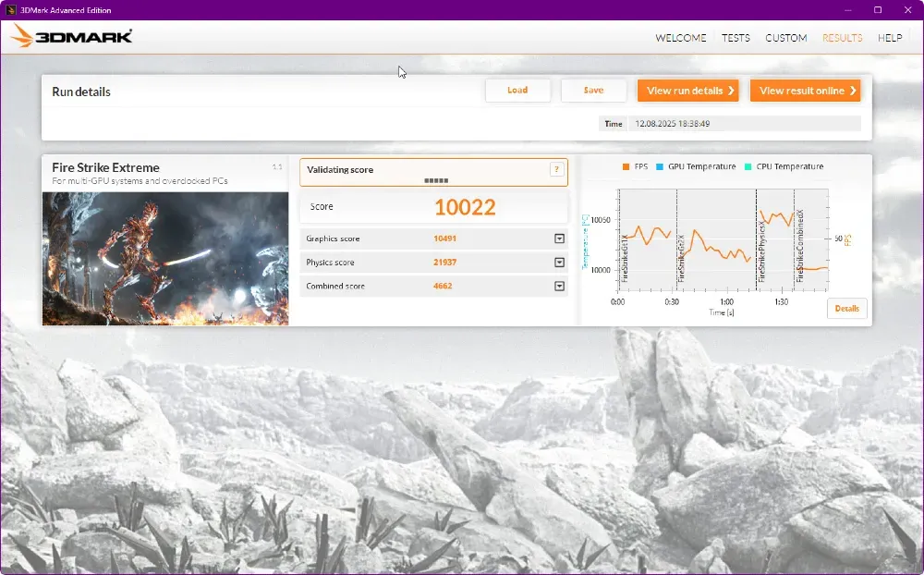Viewport: 924px width, 575px height.
Task: Click the Save button to store the result
Action: (593, 90)
